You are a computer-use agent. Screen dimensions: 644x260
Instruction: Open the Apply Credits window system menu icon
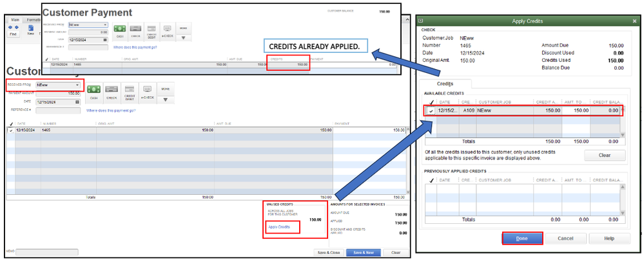421,21
